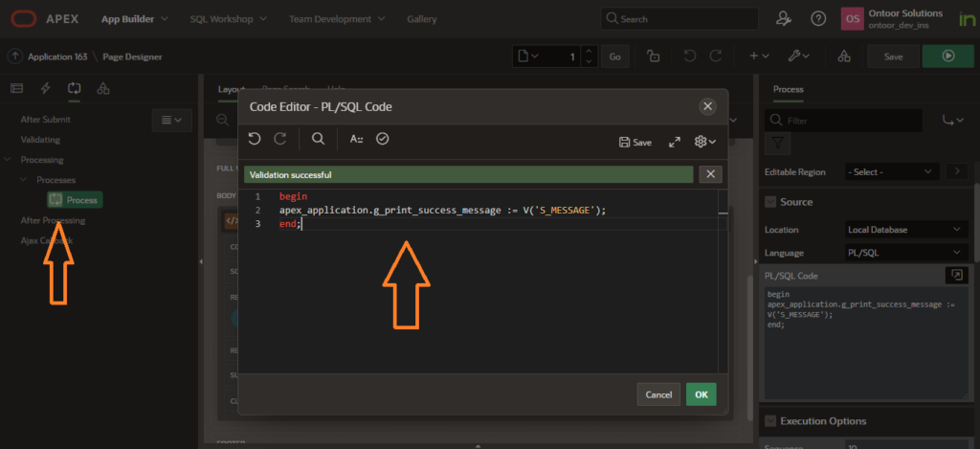The width and height of the screenshot is (980, 449).
Task: Dismiss the Validation successful message
Action: 710,174
